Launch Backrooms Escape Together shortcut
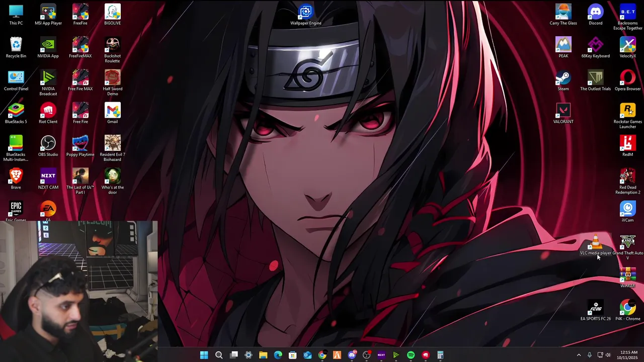644x362 pixels. pyautogui.click(x=628, y=17)
